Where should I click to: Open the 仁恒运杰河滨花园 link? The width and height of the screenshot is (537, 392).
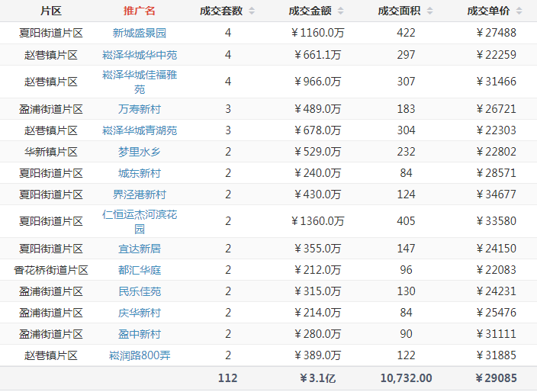coord(140,221)
